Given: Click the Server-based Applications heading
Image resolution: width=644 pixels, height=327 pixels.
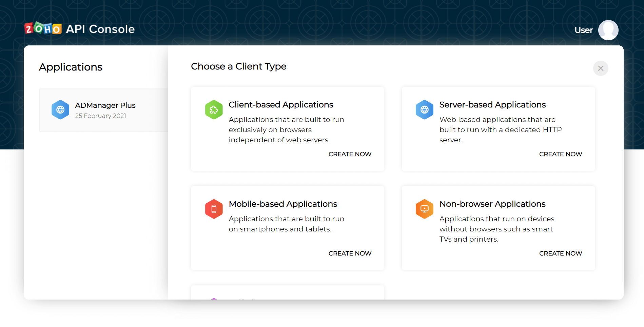Looking at the screenshot, I should [x=492, y=105].
